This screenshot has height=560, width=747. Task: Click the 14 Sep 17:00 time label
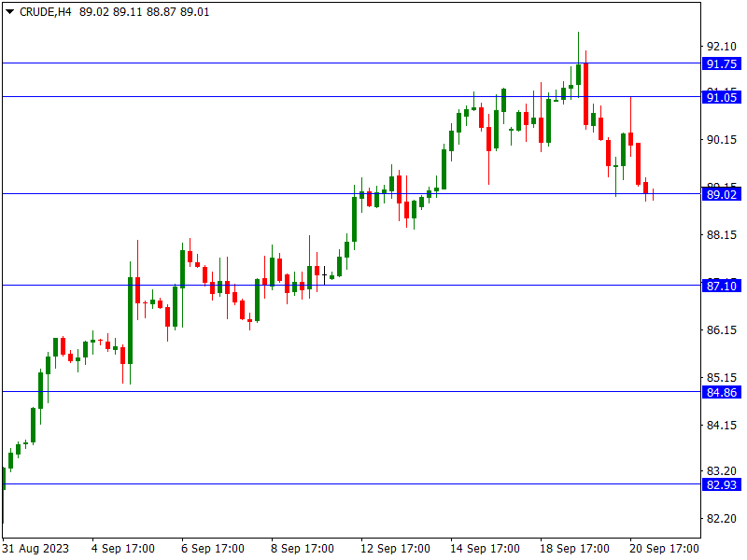coord(485,549)
